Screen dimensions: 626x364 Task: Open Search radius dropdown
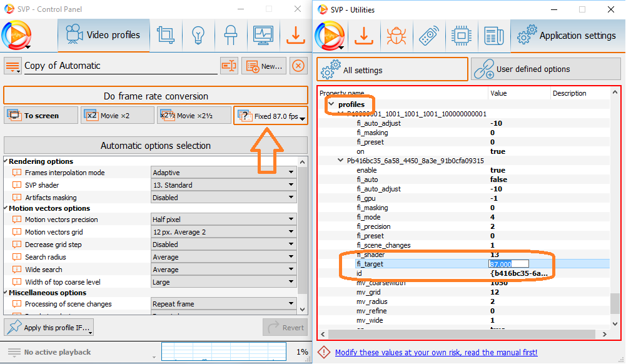click(x=224, y=256)
